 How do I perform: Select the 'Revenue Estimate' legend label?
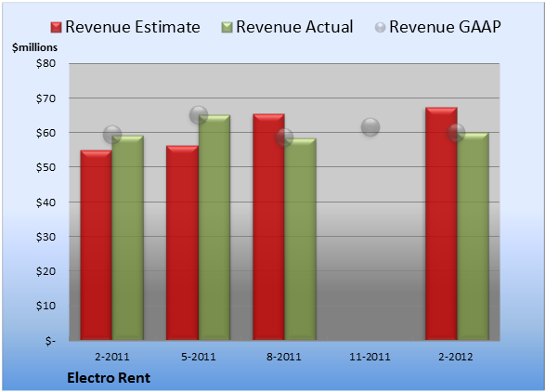(133, 27)
